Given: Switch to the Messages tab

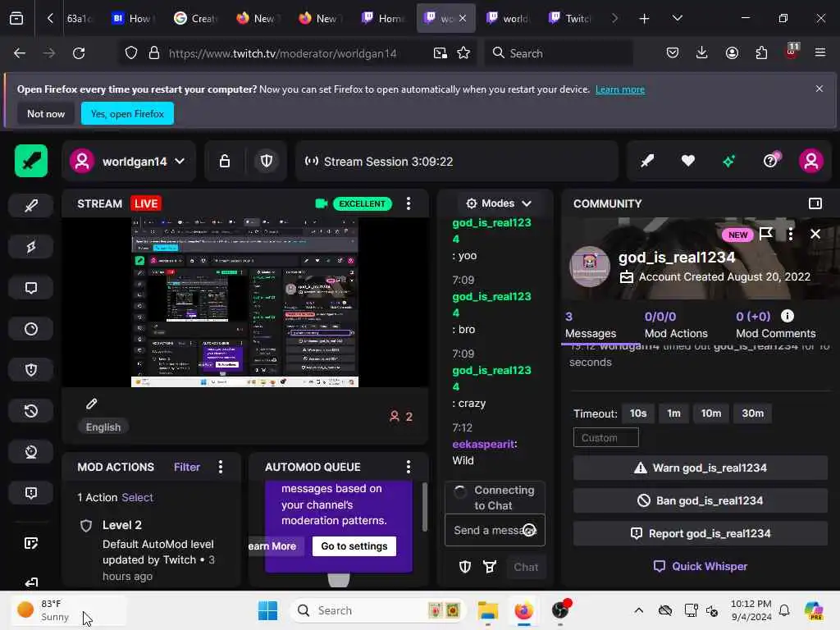Looking at the screenshot, I should pos(591,325).
